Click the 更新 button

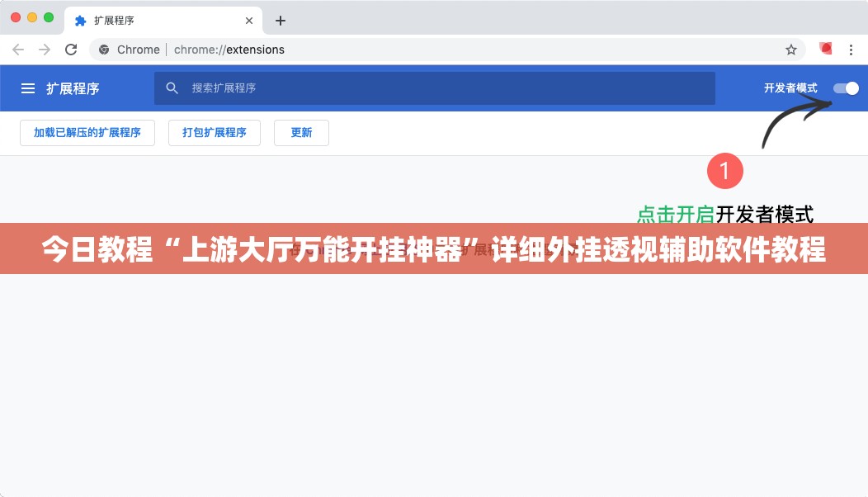301,133
